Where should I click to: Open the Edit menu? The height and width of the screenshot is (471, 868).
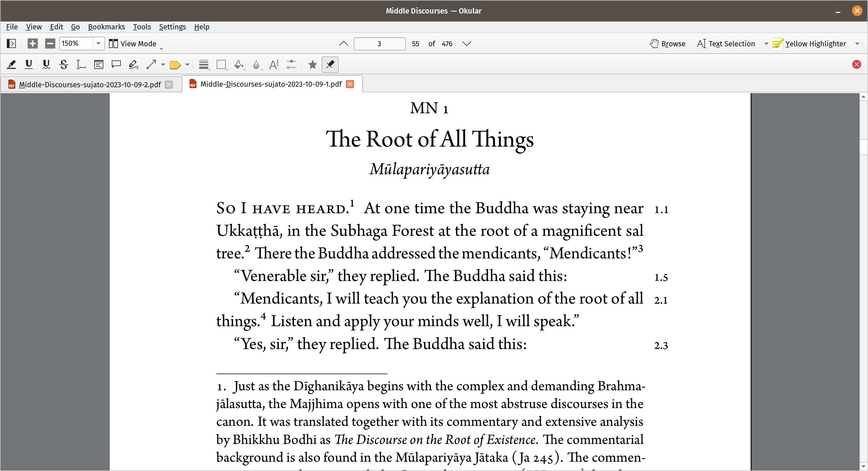56,27
